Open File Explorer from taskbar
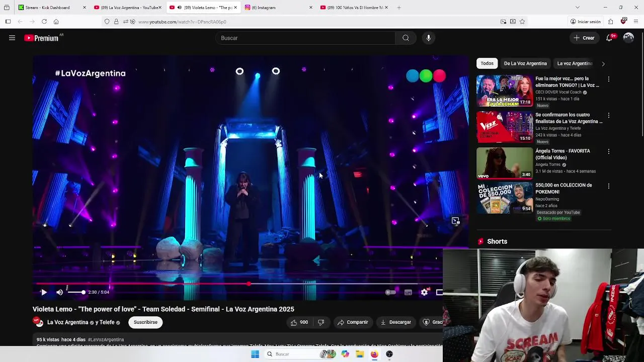The height and width of the screenshot is (362, 644). (360, 354)
